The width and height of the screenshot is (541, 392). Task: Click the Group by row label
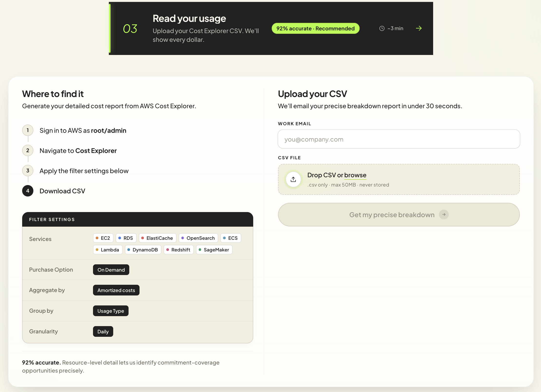point(41,311)
